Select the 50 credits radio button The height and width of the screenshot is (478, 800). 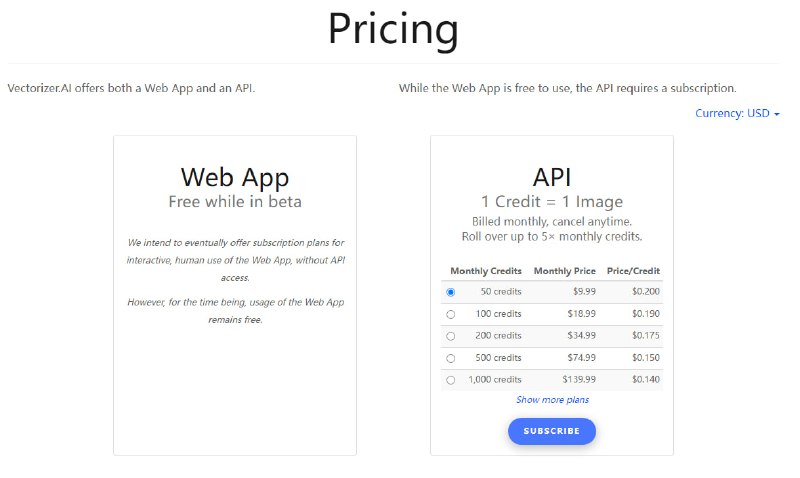click(450, 292)
